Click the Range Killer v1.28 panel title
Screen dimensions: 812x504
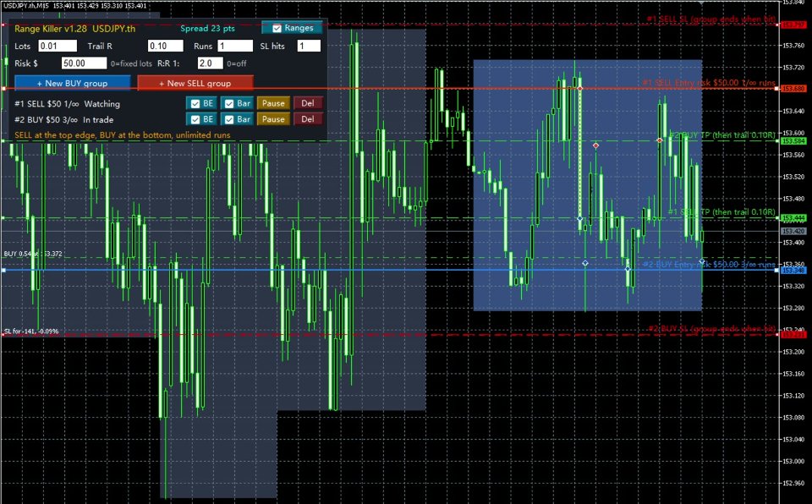75,29
